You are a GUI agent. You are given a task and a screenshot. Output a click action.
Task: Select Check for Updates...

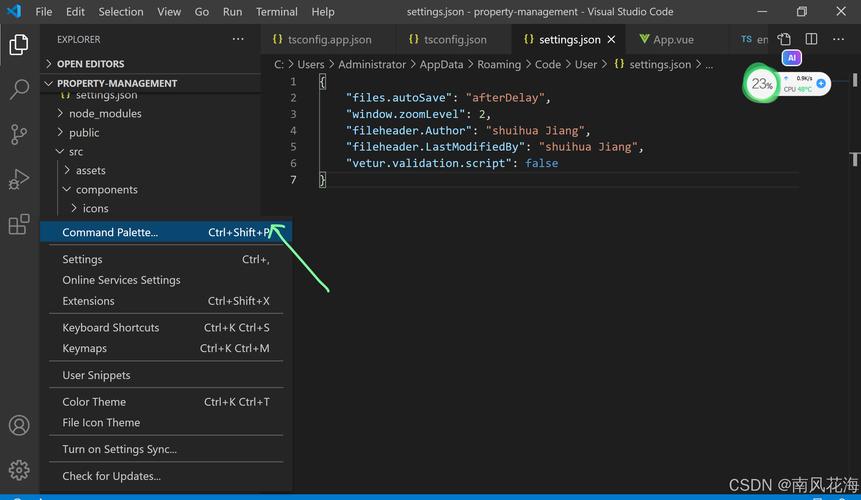[x=166, y=476]
